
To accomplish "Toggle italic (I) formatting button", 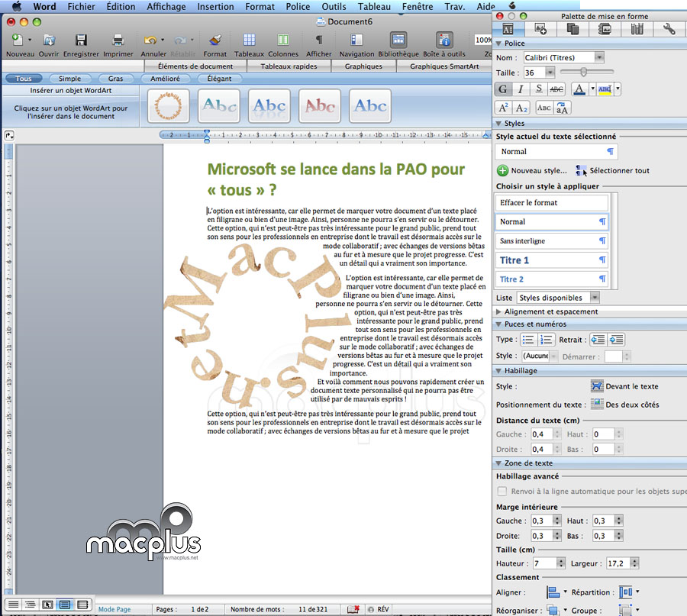I will (521, 89).
